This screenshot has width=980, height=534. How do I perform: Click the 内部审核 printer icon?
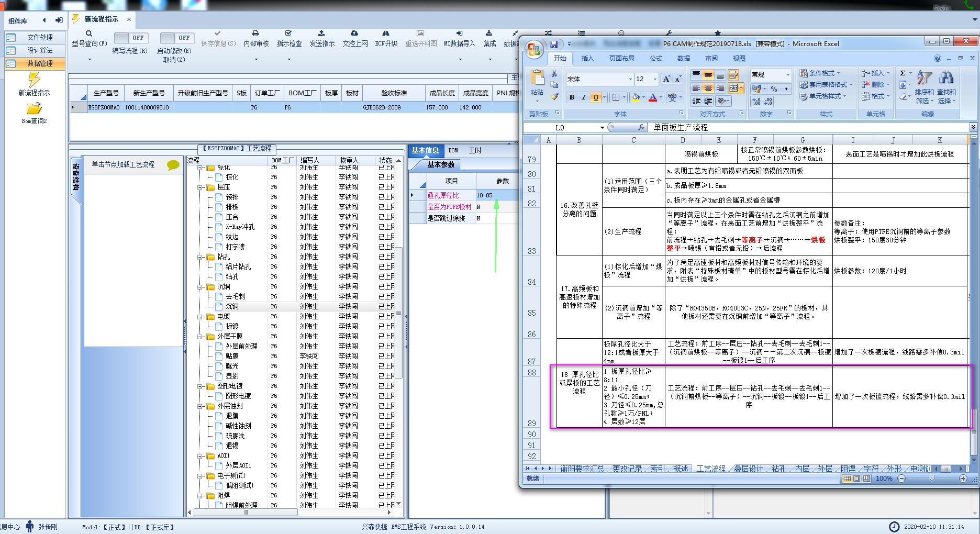coord(255,34)
